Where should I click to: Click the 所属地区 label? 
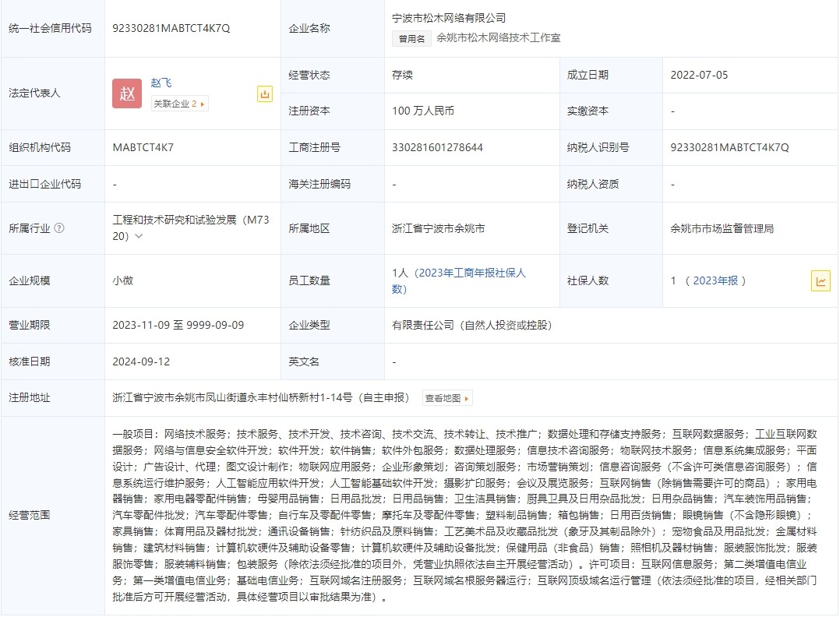tap(309, 229)
